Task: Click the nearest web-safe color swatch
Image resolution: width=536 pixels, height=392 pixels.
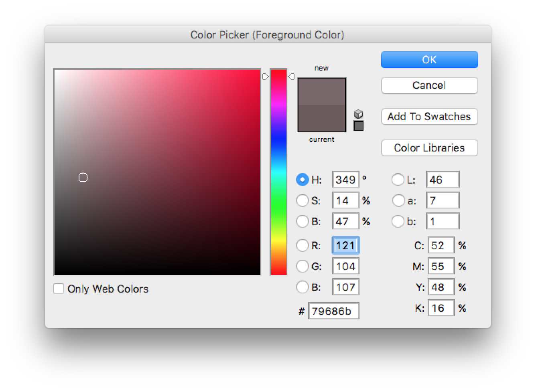Action: 358,126
